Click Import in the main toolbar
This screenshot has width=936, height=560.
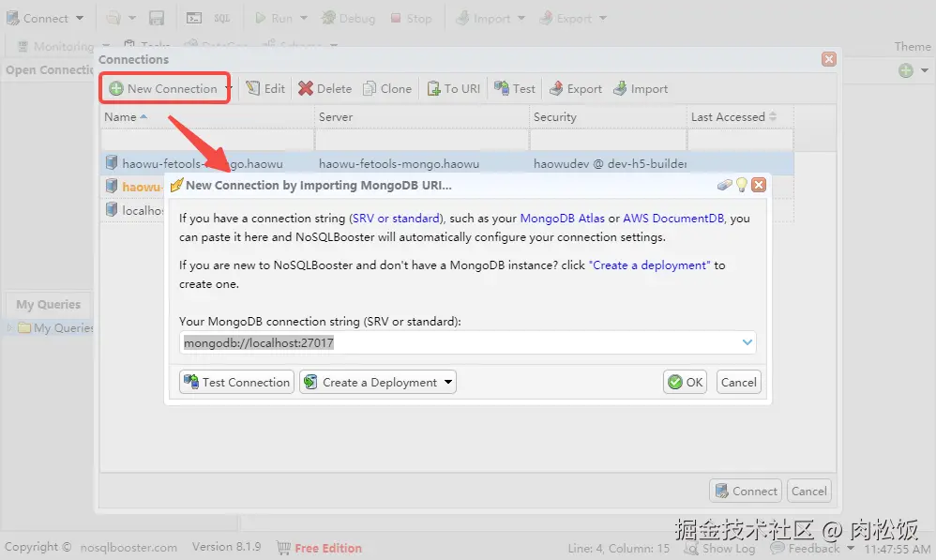point(482,19)
